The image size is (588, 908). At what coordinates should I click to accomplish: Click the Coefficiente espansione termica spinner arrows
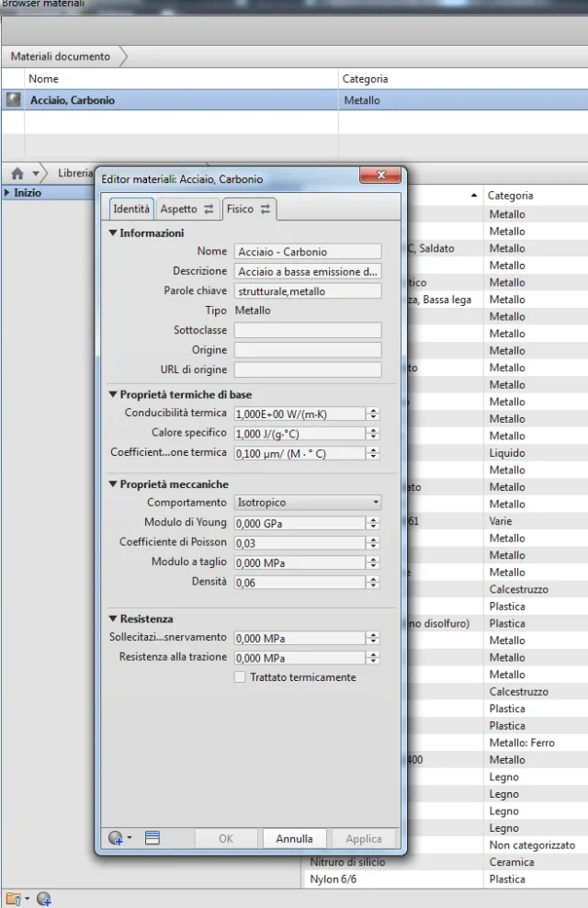tap(373, 453)
